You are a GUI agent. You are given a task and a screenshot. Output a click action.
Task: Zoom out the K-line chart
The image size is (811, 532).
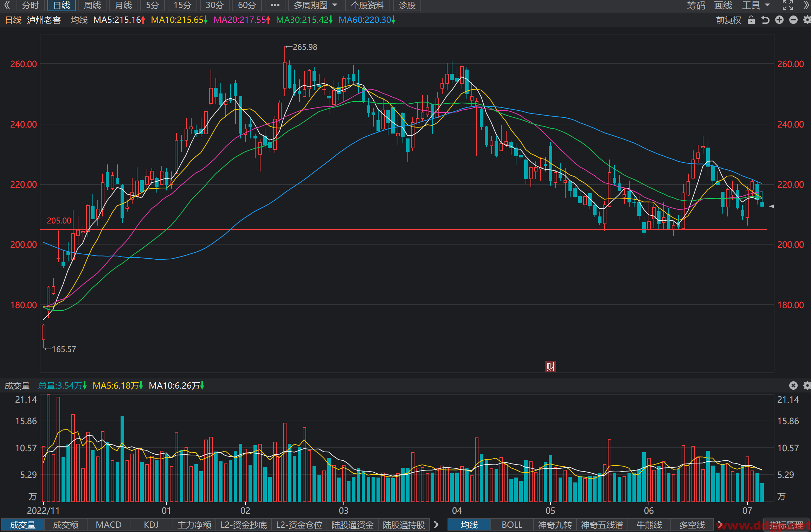coord(793,20)
